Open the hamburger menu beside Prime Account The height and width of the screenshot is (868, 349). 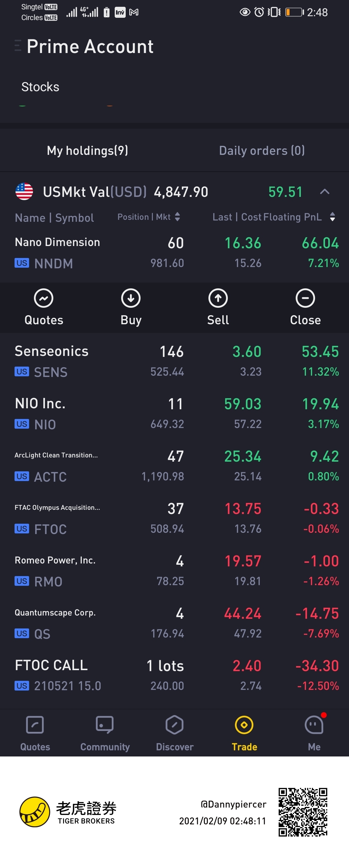click(x=18, y=46)
